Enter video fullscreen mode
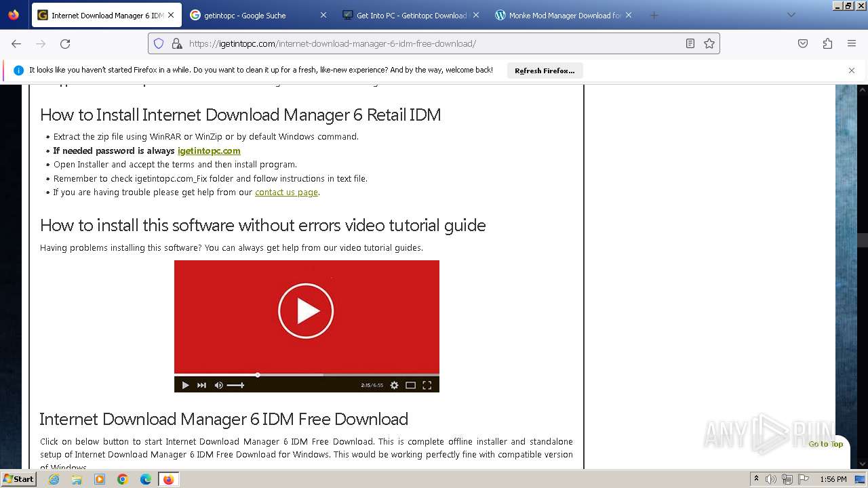Image resolution: width=868 pixels, height=488 pixels. (x=427, y=385)
